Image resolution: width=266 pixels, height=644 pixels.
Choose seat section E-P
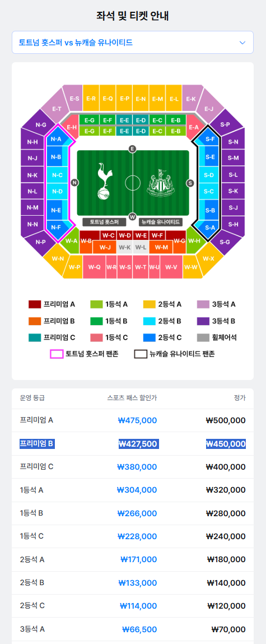click(x=124, y=99)
